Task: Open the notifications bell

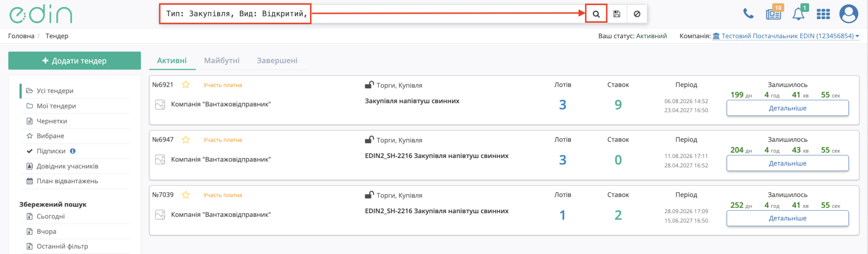Action: (x=799, y=13)
